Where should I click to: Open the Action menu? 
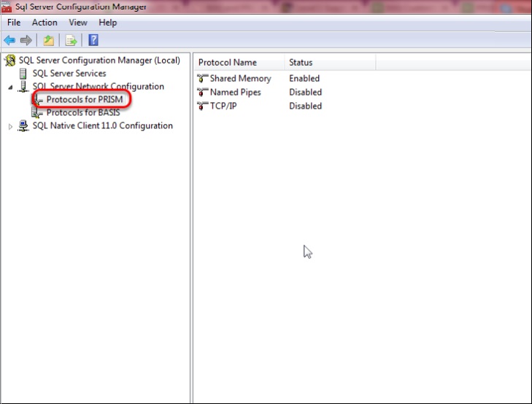point(45,23)
